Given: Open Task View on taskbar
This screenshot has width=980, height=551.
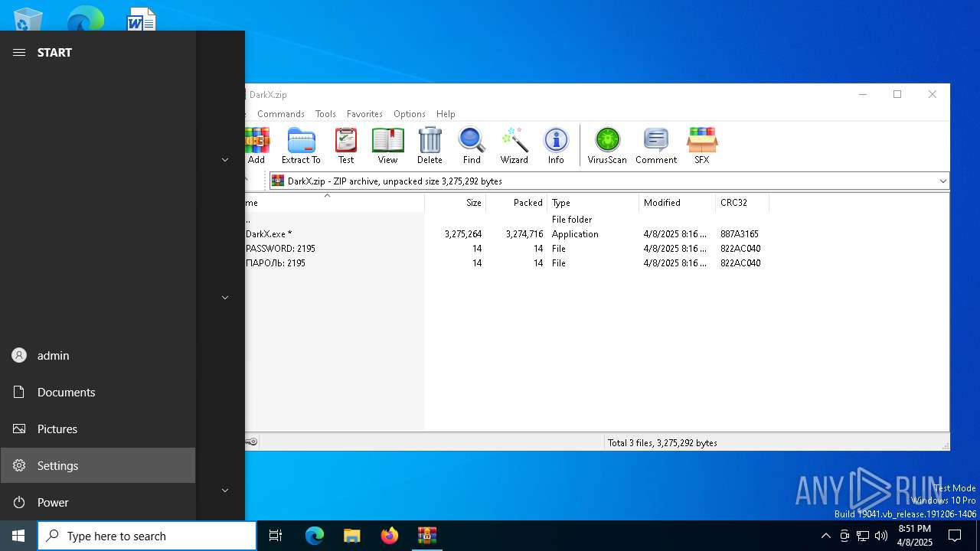Looking at the screenshot, I should tap(276, 536).
